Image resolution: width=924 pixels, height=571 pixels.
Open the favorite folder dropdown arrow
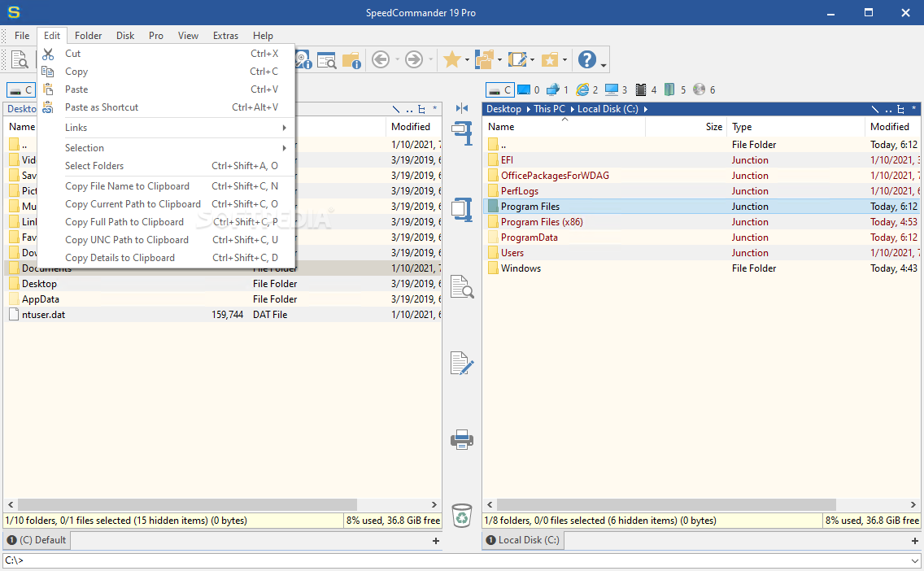564,59
